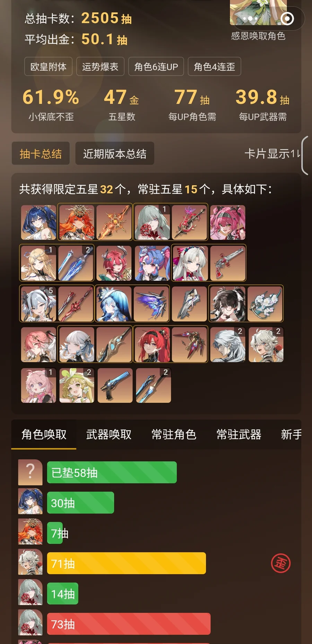Expand the side drawer handle on right edge
This screenshot has height=644, width=312.
tap(305, 155)
